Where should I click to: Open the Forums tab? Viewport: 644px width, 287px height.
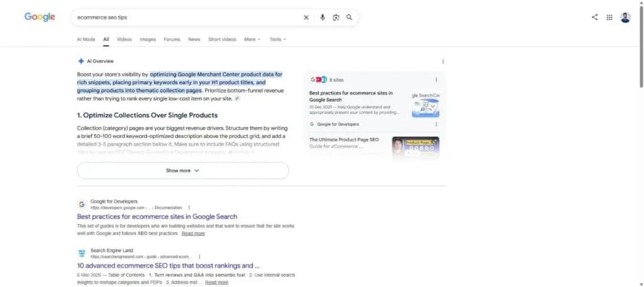pos(172,40)
